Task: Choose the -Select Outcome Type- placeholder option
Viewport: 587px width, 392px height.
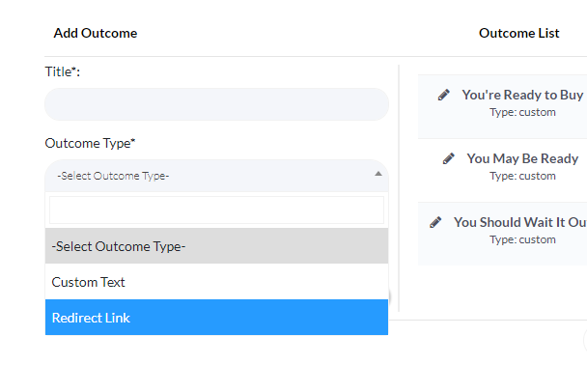Action: point(216,246)
